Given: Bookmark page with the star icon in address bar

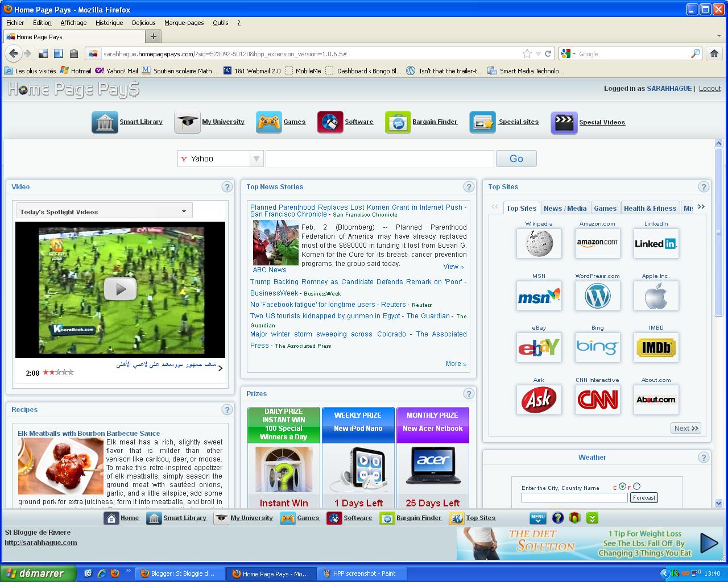Looking at the screenshot, I should click(x=527, y=53).
